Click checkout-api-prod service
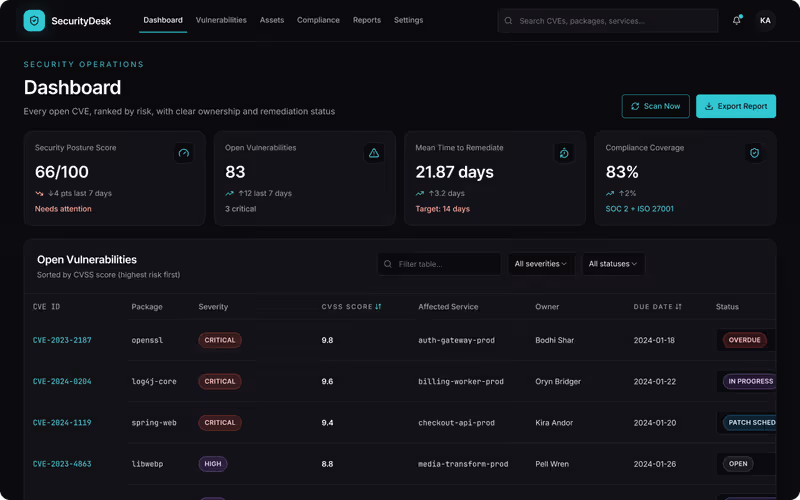800x500 pixels. click(456, 423)
